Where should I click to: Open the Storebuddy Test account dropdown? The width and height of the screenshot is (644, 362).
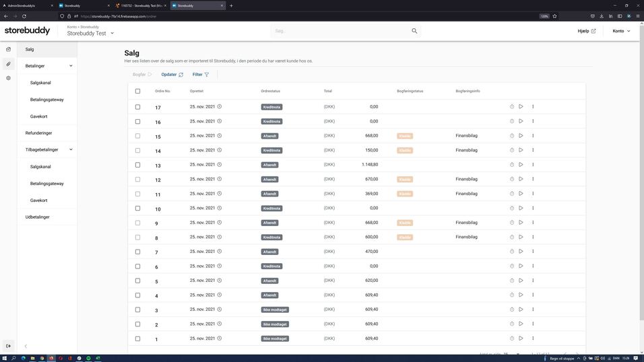click(112, 33)
